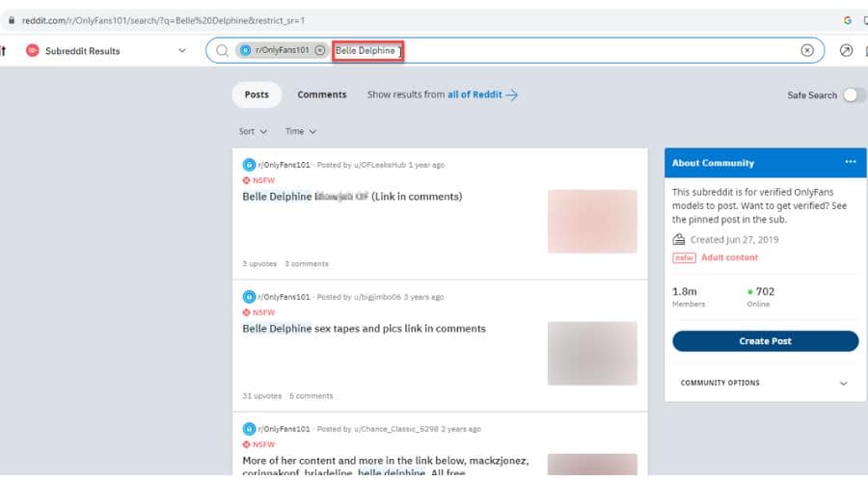This screenshot has width=868, height=482.
Task: Click the cake icon beside Created date
Action: pos(679,240)
